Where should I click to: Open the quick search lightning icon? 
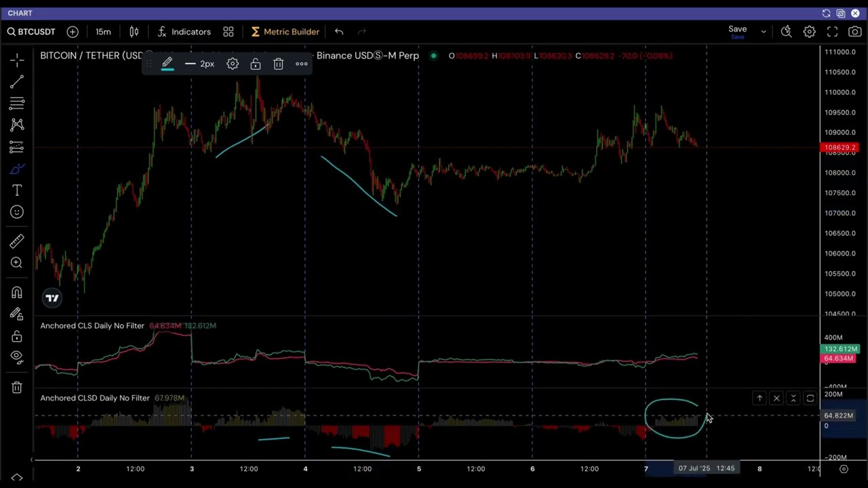coord(787,32)
